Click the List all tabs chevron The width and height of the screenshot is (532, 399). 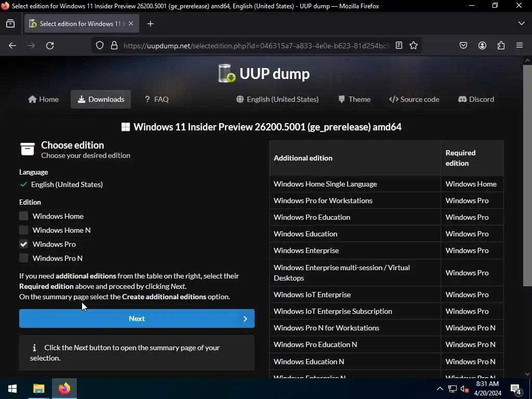[522, 23]
